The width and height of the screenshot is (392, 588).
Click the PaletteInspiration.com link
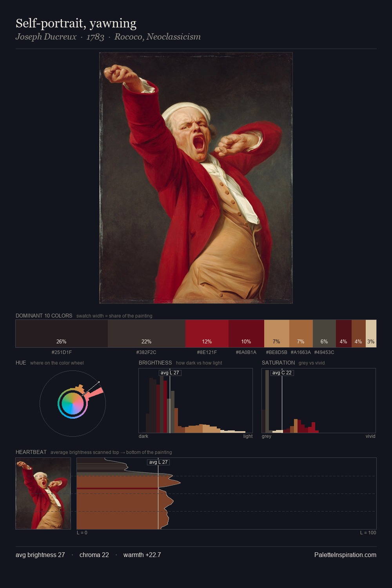tap(345, 555)
